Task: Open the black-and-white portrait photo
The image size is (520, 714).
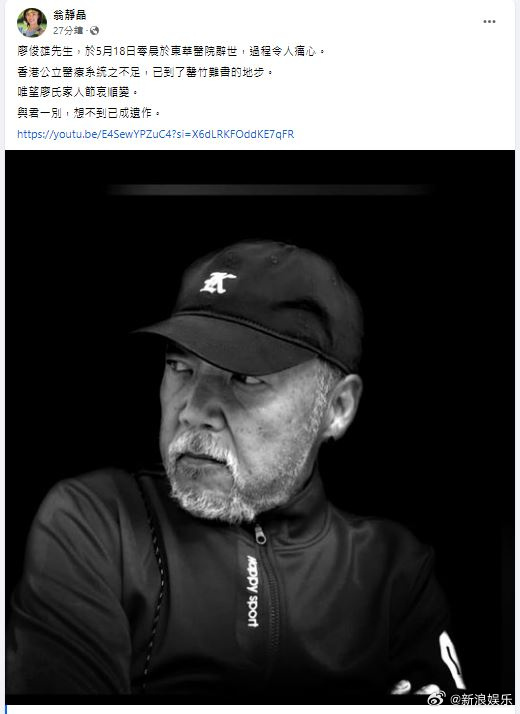Action: click(x=260, y=427)
